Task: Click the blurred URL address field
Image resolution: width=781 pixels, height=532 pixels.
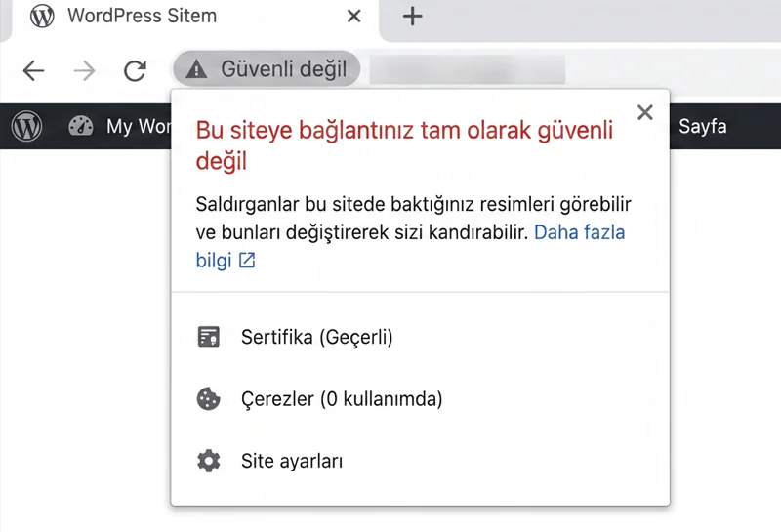Action: click(x=468, y=69)
